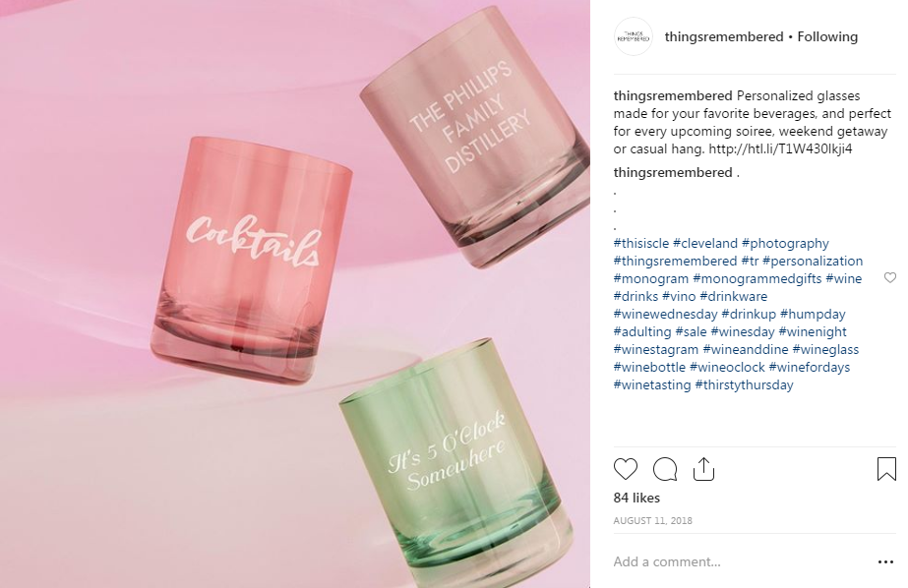The height and width of the screenshot is (588, 908).
Task: Open the #thisiscle hashtag
Action: [x=641, y=243]
